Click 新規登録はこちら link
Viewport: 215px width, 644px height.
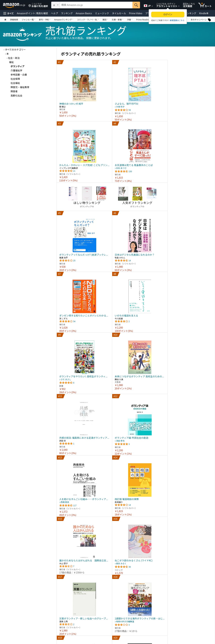(x=177, y=21)
